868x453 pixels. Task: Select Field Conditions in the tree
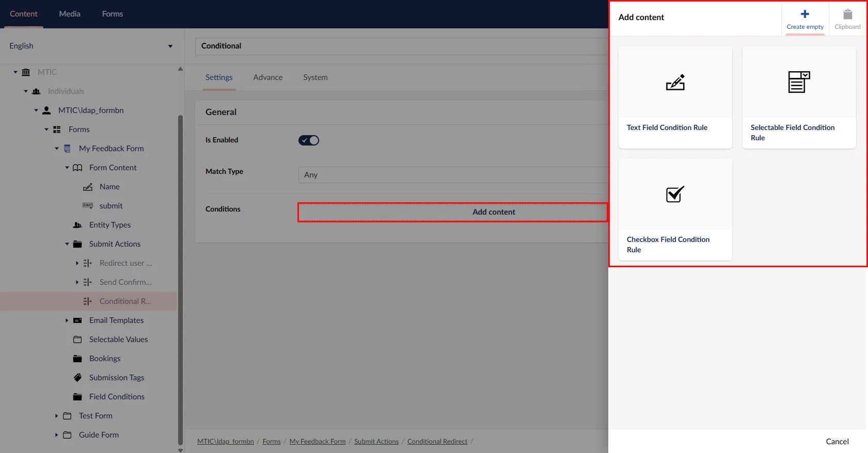tap(117, 397)
